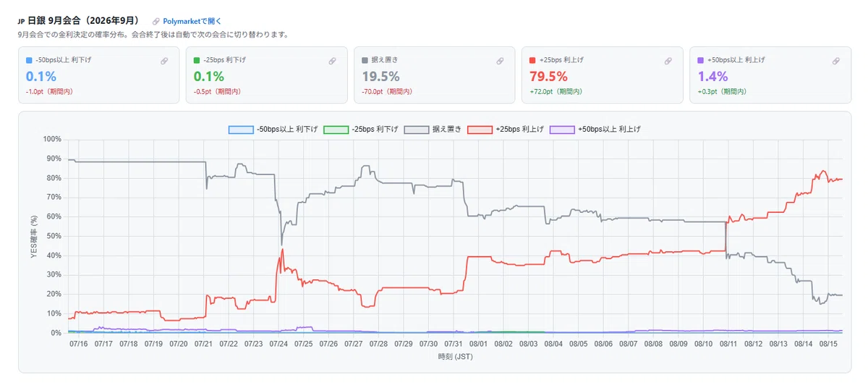The height and width of the screenshot is (383, 868).
Task: Toggle -25bps 利下げ series in chart legend
Action: [x=359, y=129]
